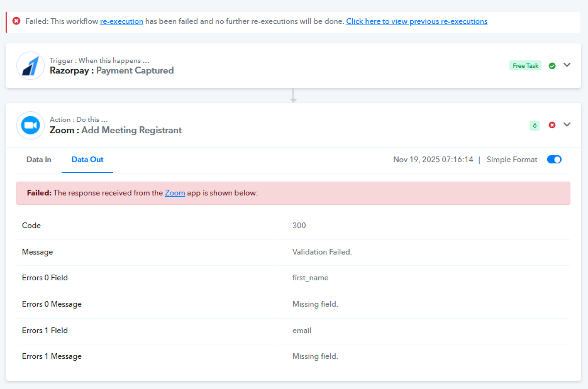This screenshot has width=588, height=389.
Task: Click the connector arrow between the two steps
Action: click(x=293, y=96)
